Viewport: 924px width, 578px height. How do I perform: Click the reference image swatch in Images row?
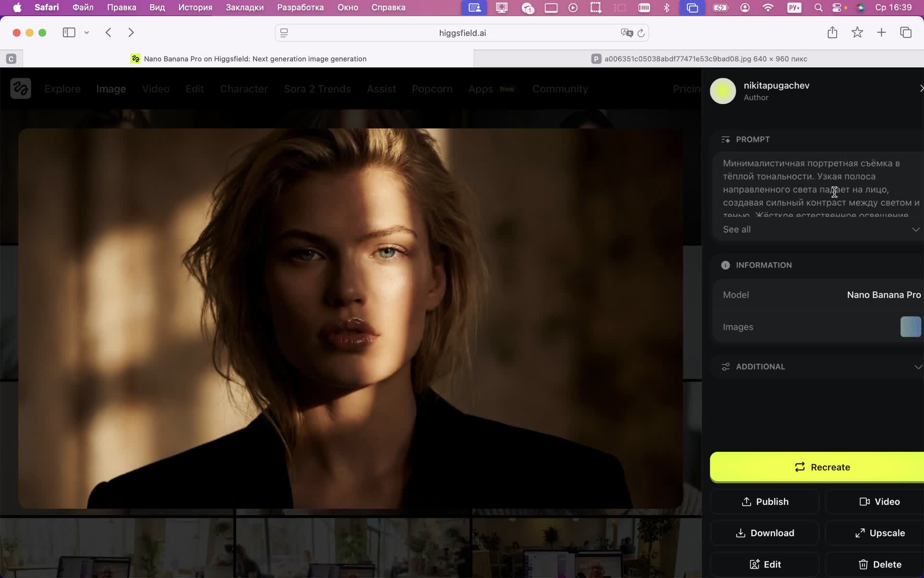tap(910, 327)
